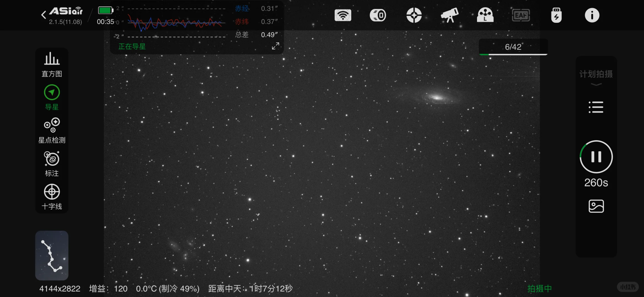Go back using ASIAIR arrow
Screen dimensions: 644x297
tap(43, 15)
